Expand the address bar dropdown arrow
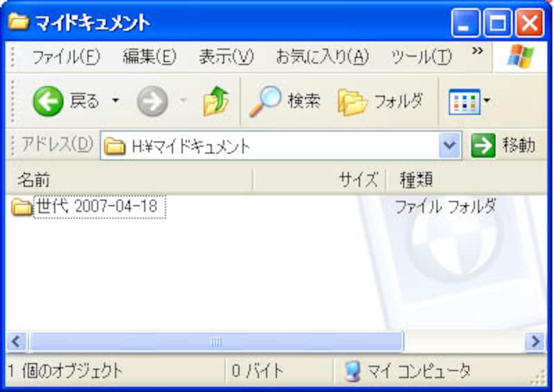Viewport: 554px width, 392px height. click(449, 145)
